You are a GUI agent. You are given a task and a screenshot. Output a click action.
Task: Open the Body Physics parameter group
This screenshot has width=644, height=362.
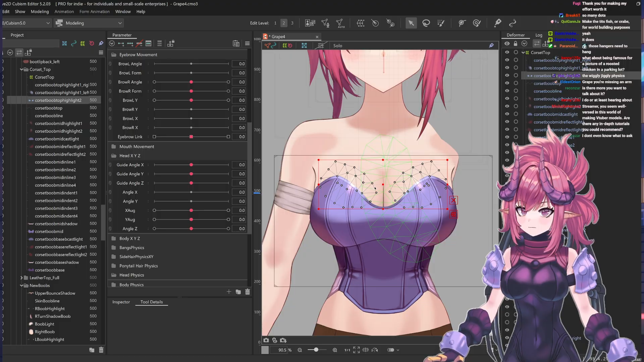[x=131, y=285]
